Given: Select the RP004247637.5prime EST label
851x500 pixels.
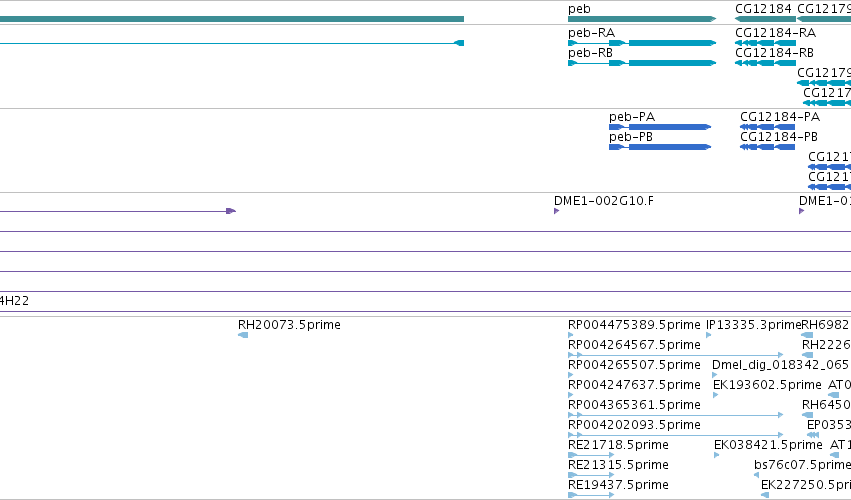Looking at the screenshot, I should [x=634, y=385].
